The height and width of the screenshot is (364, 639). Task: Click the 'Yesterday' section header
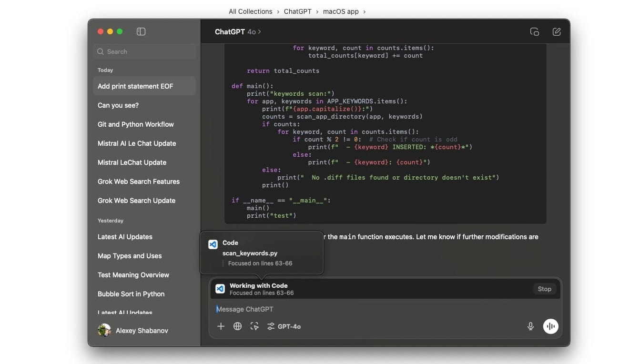[111, 221]
